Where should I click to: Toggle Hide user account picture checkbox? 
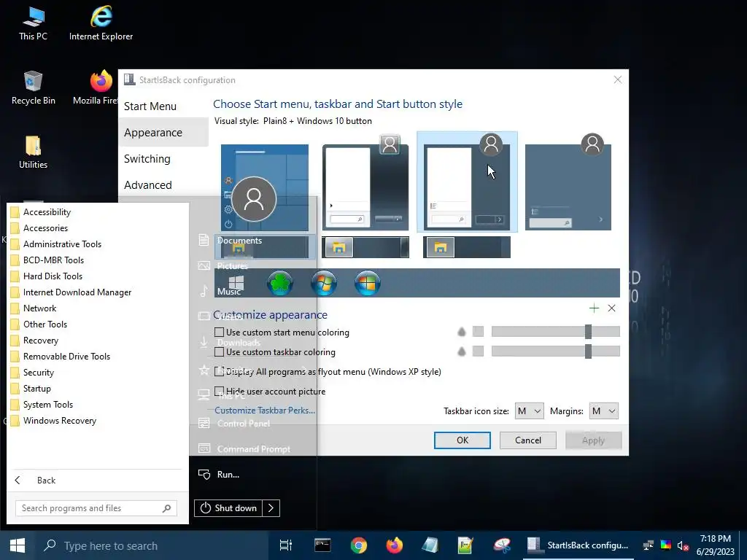pos(219,391)
